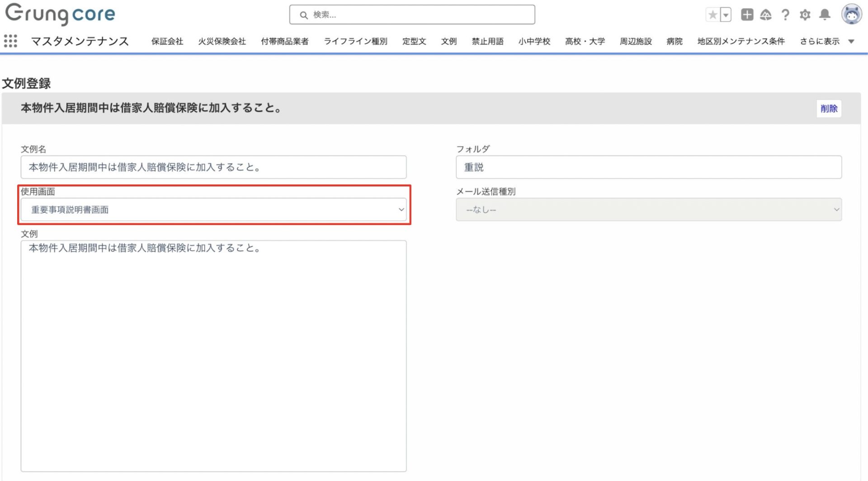The image size is (868, 481).
Task: Click the global actions plus icon
Action: click(x=747, y=15)
